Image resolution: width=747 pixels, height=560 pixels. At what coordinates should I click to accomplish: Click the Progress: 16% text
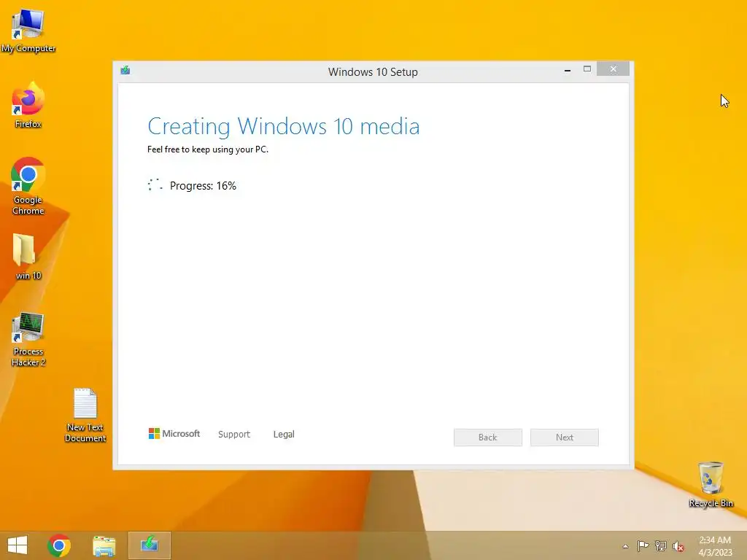tap(203, 186)
